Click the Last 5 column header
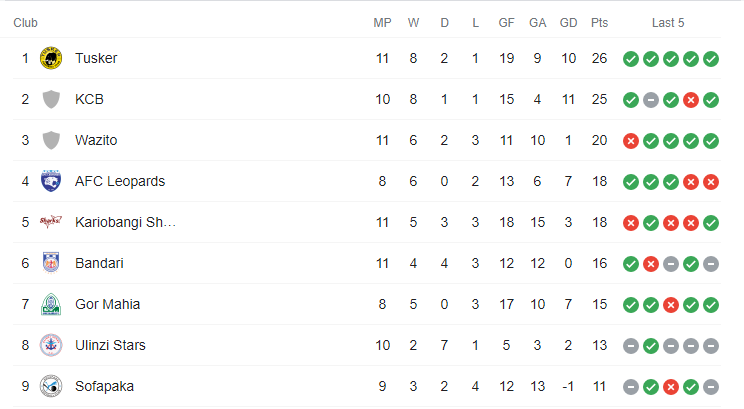The width and height of the screenshot is (744, 409). coord(668,23)
